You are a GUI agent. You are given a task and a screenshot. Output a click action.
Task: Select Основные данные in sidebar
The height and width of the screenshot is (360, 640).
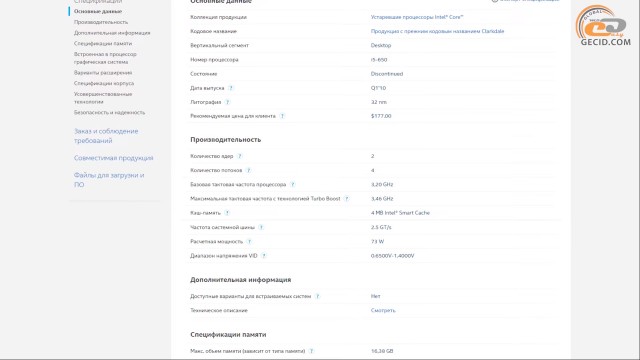pyautogui.click(x=98, y=11)
